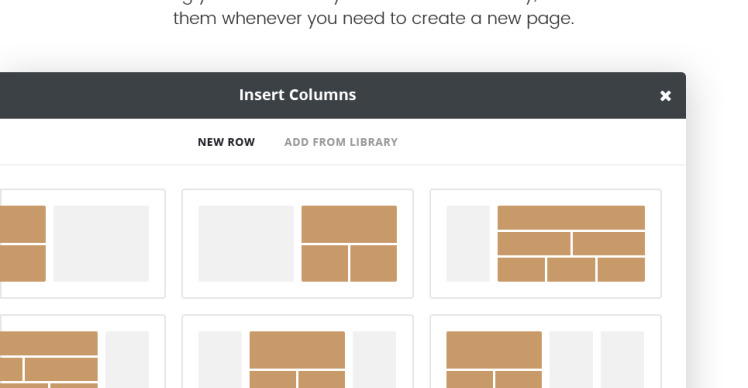748x388 pixels.
Task: Click the large gray block in the top-left layout
Action: coord(101,243)
